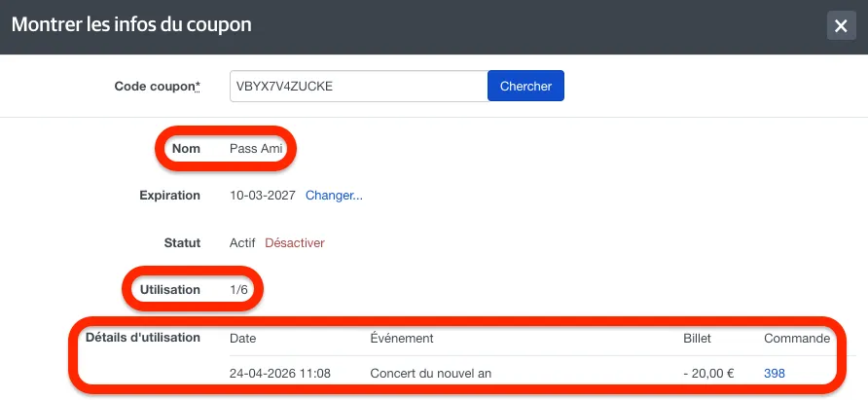This screenshot has width=868, height=400.
Task: Open order 398 link
Action: (x=775, y=374)
